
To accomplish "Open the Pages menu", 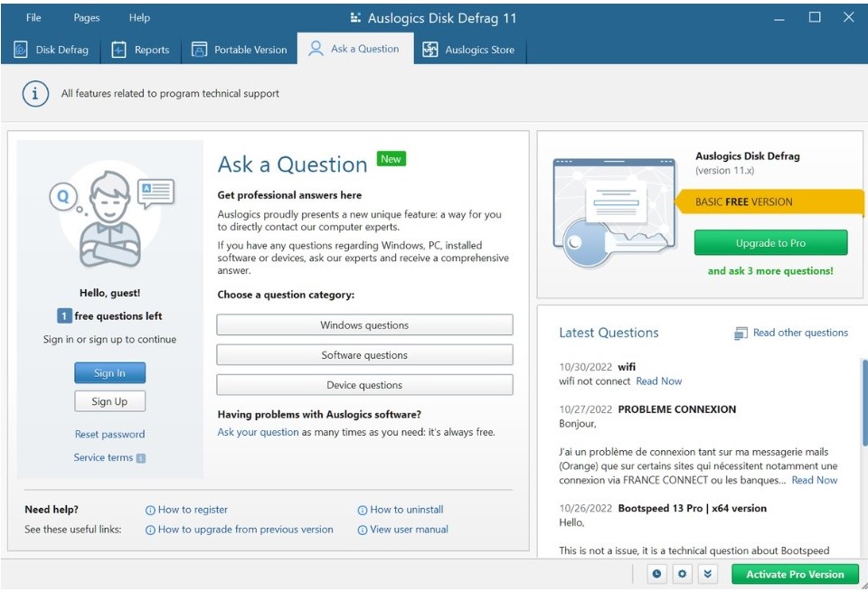I will coord(87,18).
